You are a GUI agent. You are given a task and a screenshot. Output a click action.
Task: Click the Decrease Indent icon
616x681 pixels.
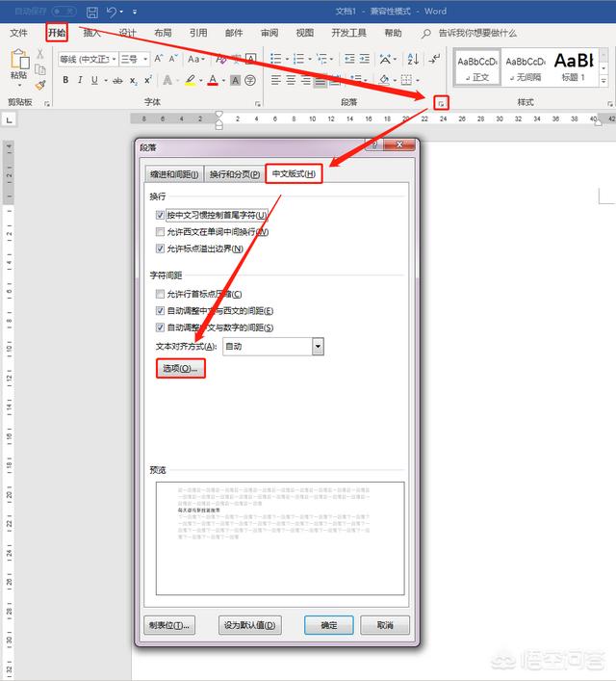point(349,59)
